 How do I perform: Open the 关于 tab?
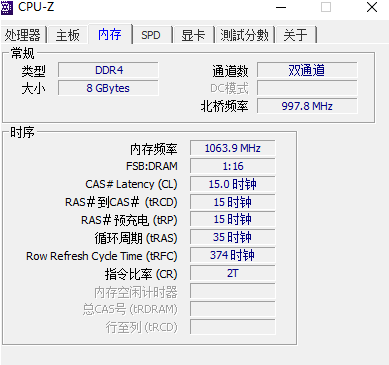click(x=295, y=35)
